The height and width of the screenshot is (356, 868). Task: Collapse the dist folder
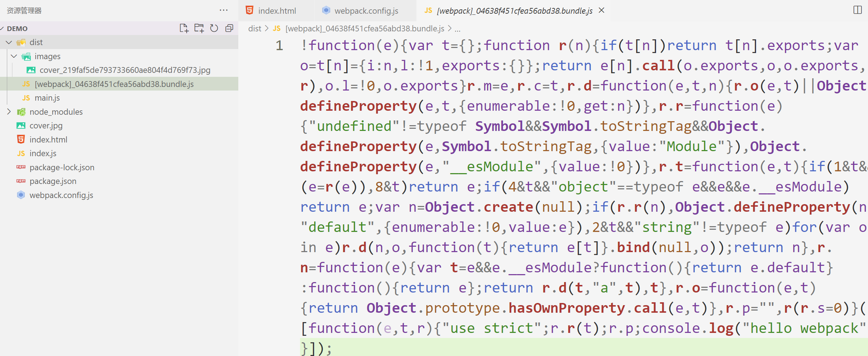click(9, 43)
